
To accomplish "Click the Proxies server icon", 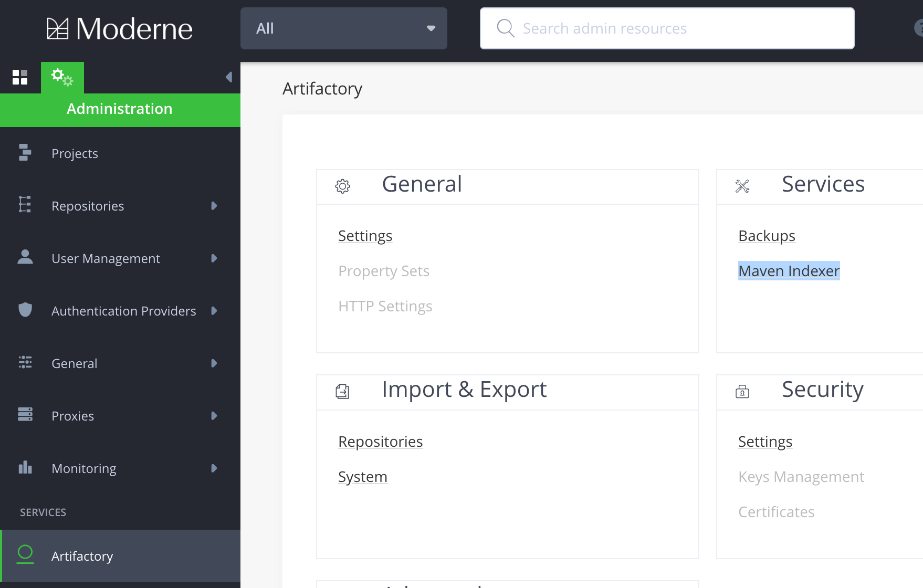I will pos(25,415).
